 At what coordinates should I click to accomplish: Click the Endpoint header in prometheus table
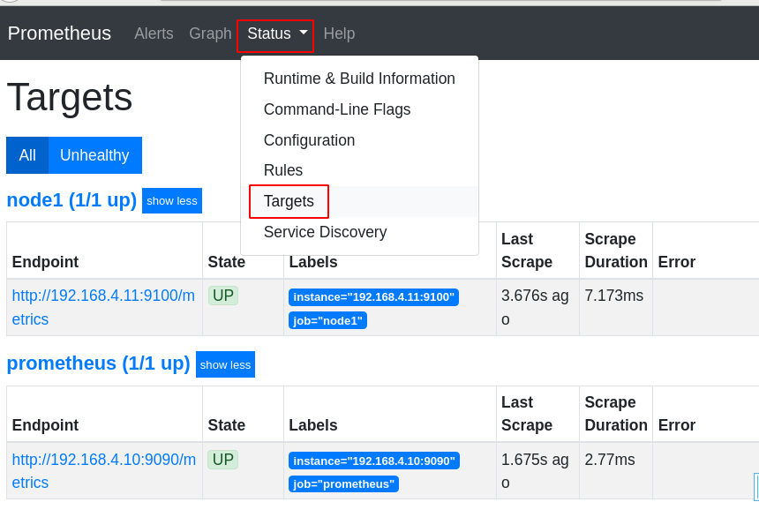click(46, 425)
